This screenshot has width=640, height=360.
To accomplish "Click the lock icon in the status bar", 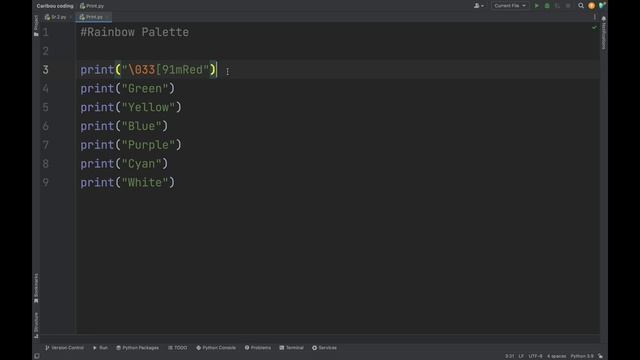I will click(600, 356).
